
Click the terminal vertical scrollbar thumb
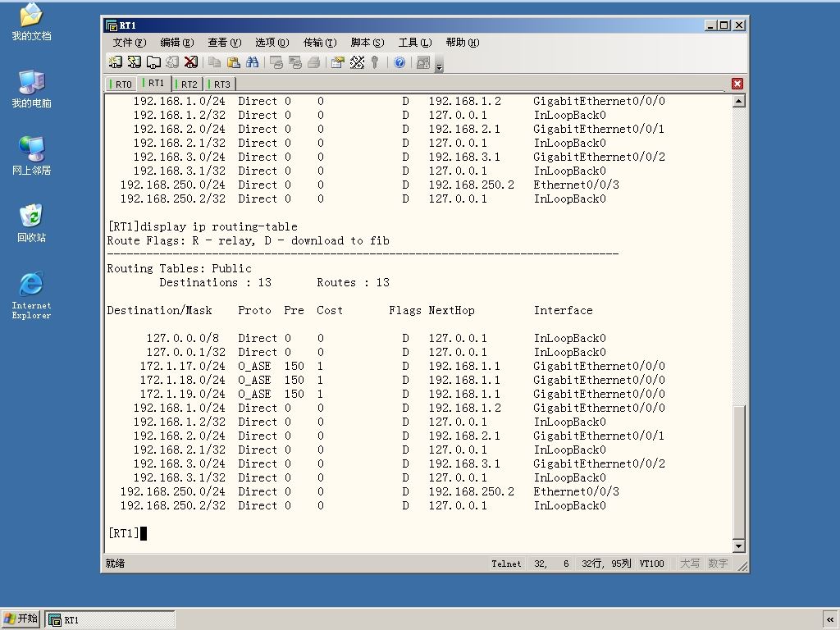739,472
